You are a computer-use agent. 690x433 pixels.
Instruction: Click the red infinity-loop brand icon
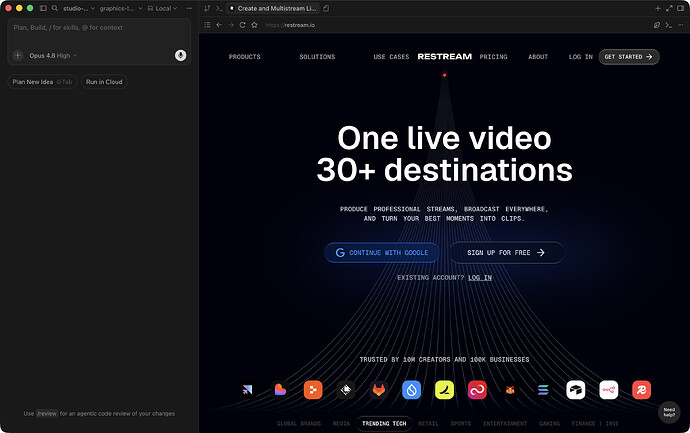477,390
